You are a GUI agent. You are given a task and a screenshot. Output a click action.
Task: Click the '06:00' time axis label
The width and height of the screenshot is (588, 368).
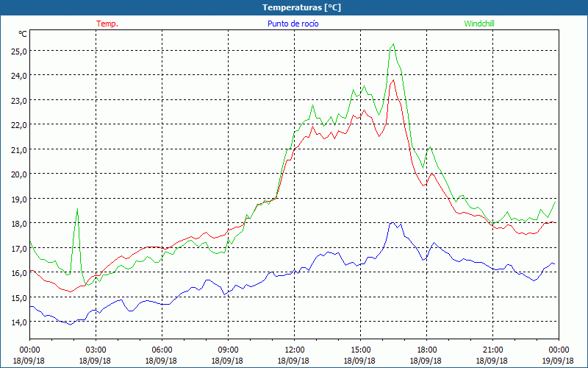coord(162,350)
